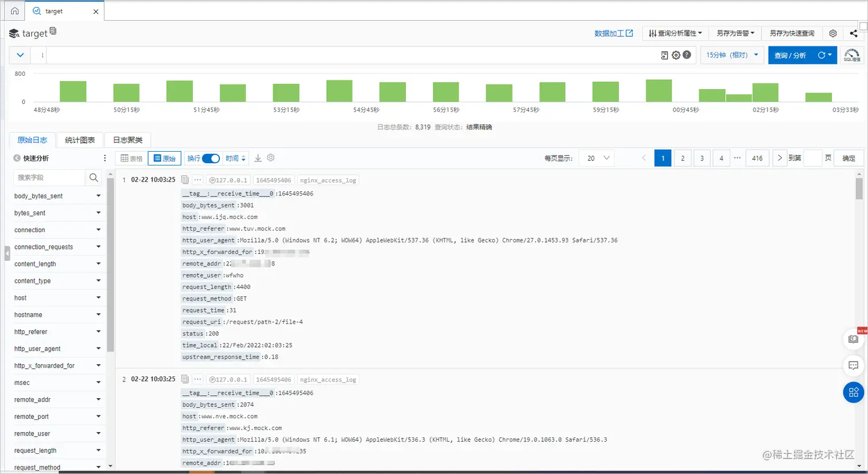868x474 pixels.
Task: Open the 数据加工 link
Action: pyautogui.click(x=613, y=33)
